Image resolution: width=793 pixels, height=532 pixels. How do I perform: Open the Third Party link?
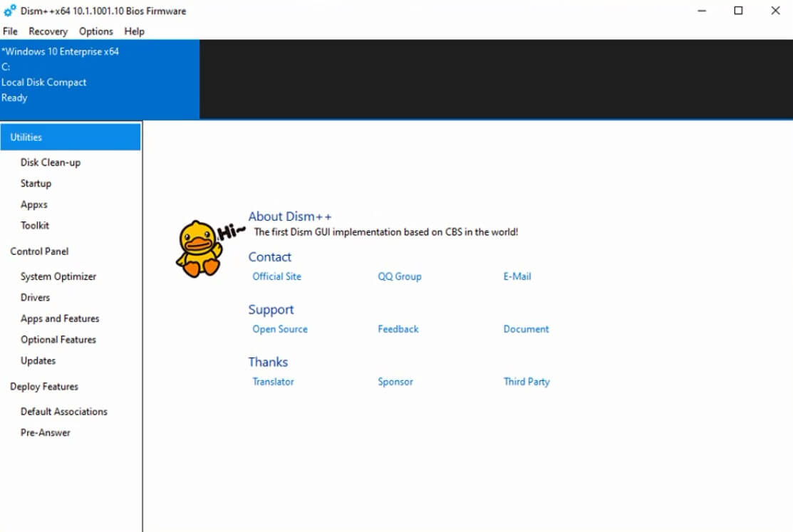527,382
